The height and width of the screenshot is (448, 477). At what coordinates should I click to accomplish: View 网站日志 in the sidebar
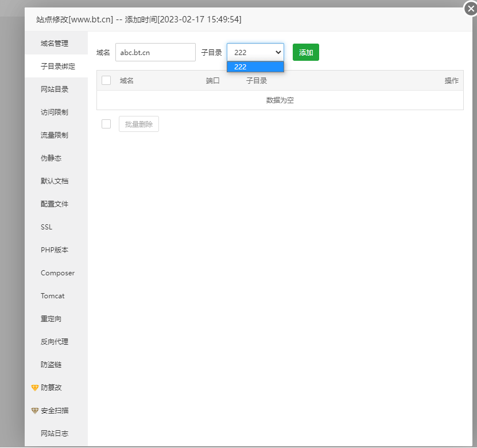tap(55, 434)
